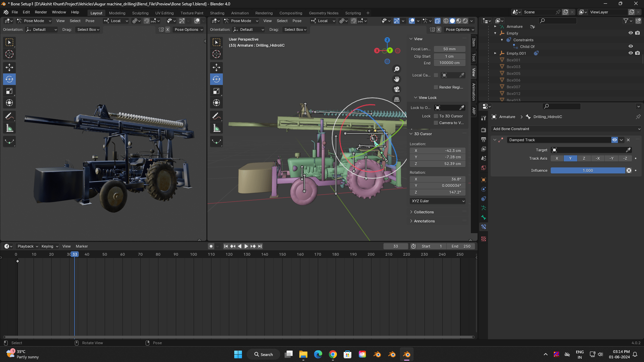Enable Render Region checkbox
The image size is (644, 362).
[x=436, y=87]
